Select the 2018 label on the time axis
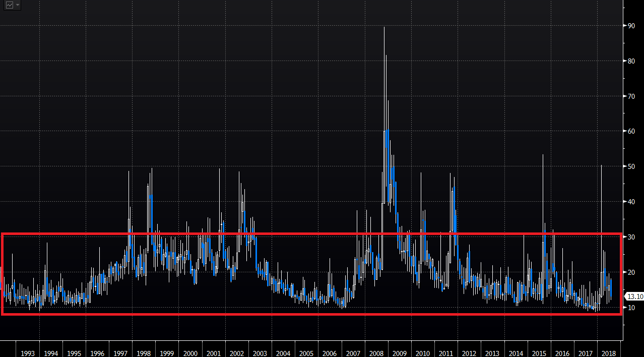The width and height of the screenshot is (644, 357). coord(609,354)
